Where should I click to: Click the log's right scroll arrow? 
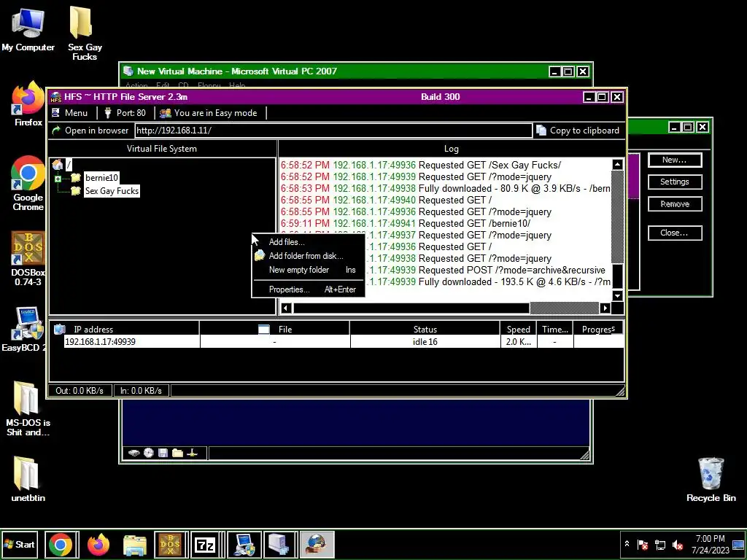click(x=605, y=308)
